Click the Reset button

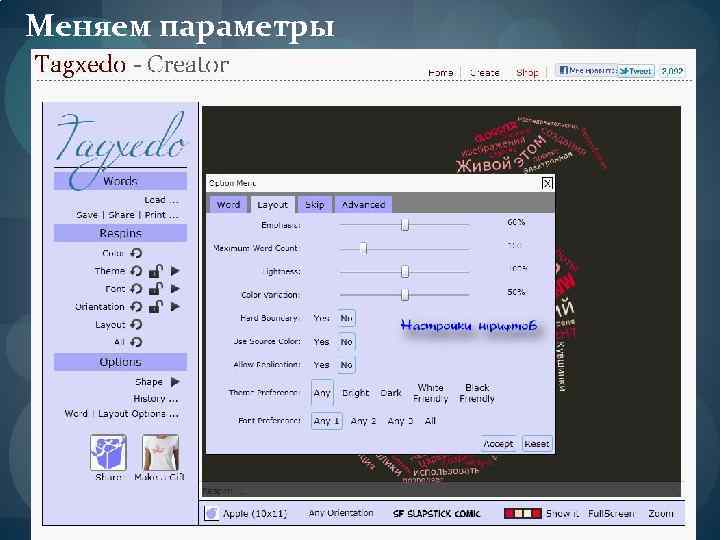(x=536, y=444)
